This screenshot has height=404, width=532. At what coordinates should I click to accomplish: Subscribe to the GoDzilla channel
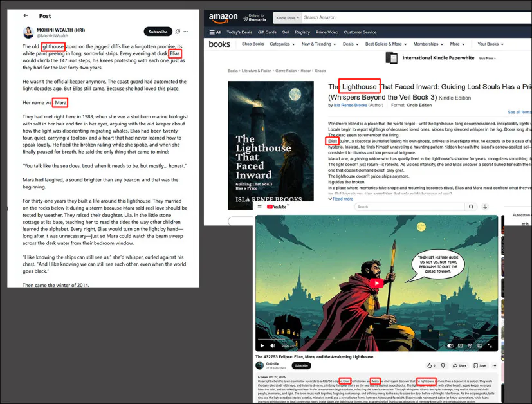click(301, 365)
